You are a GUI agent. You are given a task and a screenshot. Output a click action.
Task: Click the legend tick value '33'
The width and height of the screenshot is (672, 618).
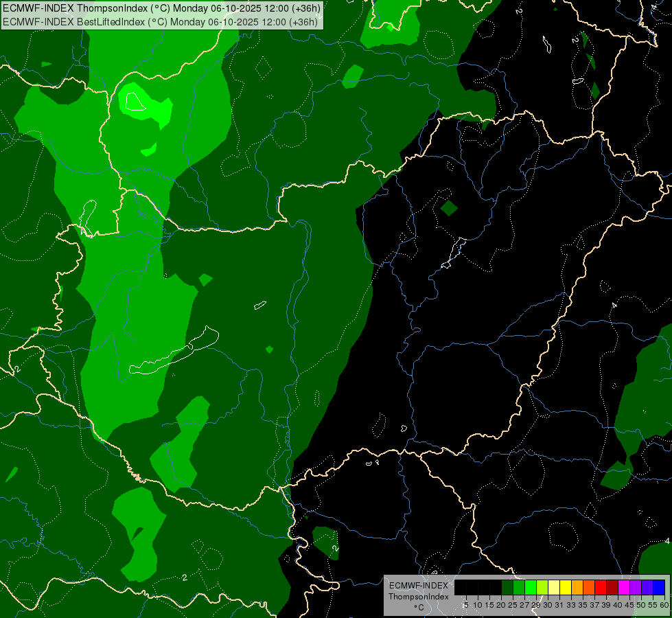(571, 605)
